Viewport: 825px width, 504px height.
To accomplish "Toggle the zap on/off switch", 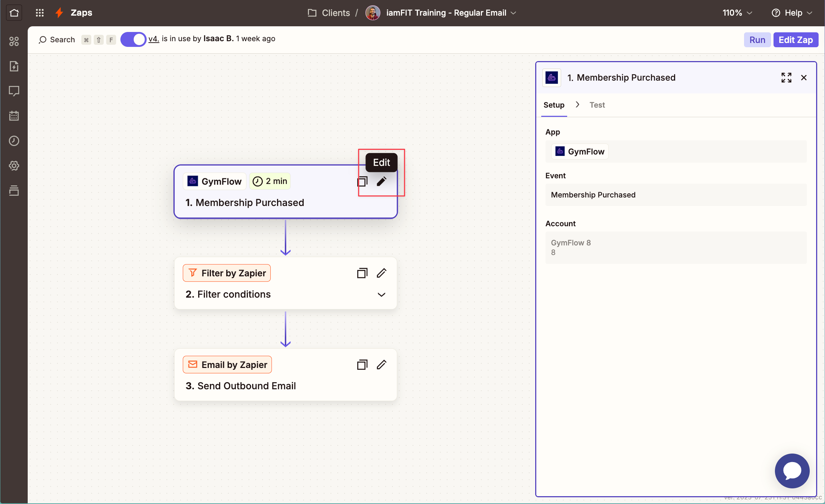I will pos(133,39).
